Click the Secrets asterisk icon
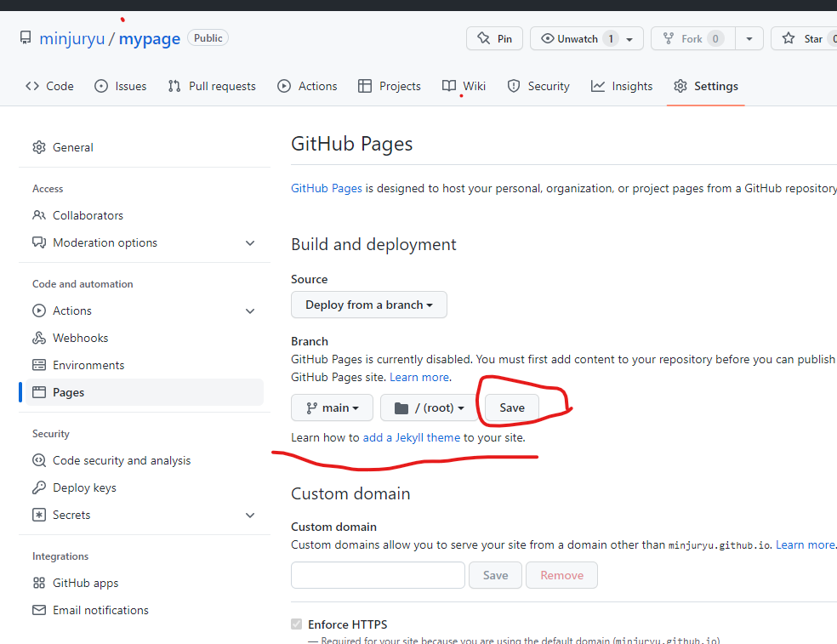 point(39,515)
